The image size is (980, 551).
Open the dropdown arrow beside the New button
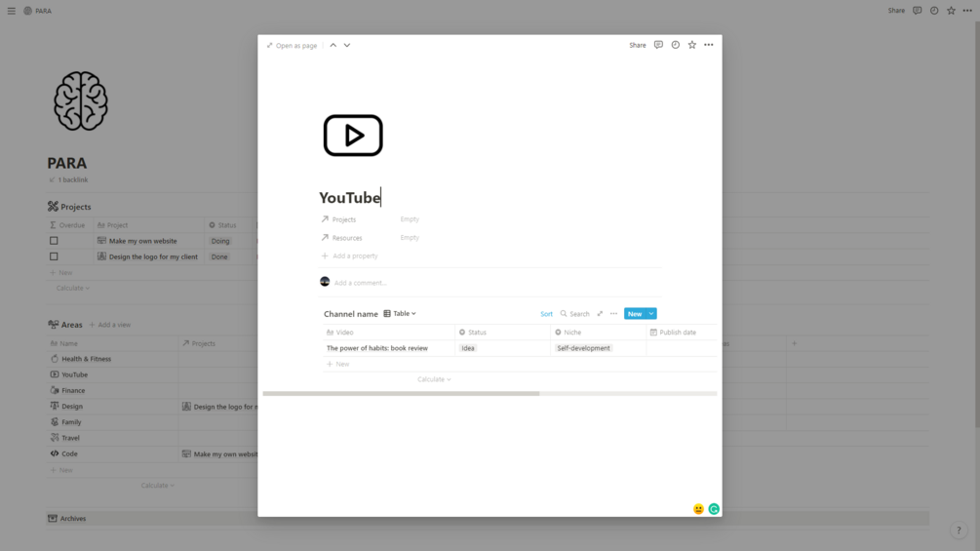[651, 314]
